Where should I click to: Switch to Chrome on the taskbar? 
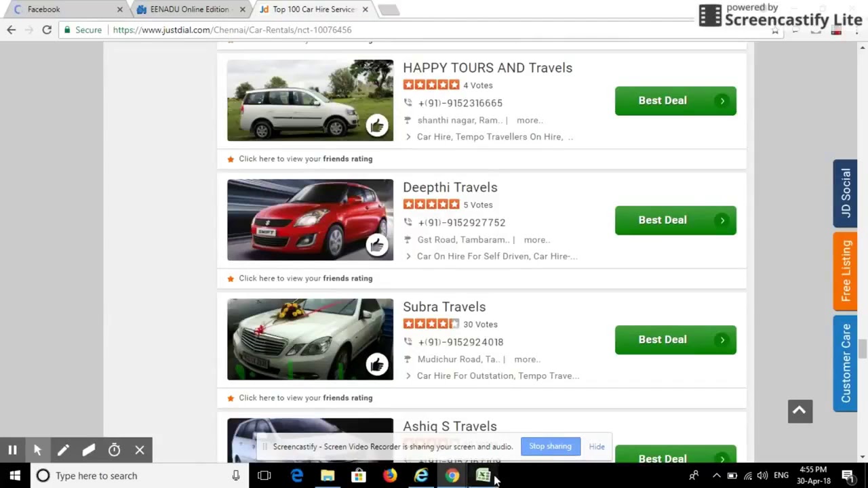452,476
